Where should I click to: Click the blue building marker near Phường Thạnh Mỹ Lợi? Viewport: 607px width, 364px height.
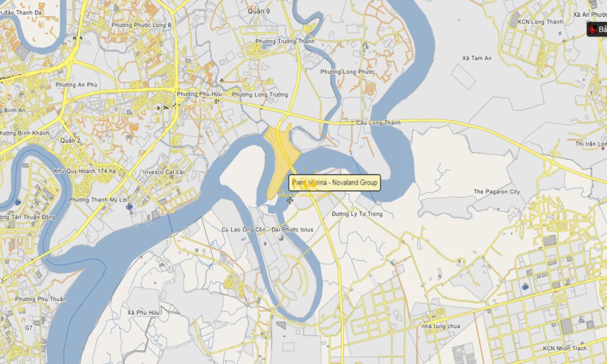pyautogui.click(x=129, y=206)
